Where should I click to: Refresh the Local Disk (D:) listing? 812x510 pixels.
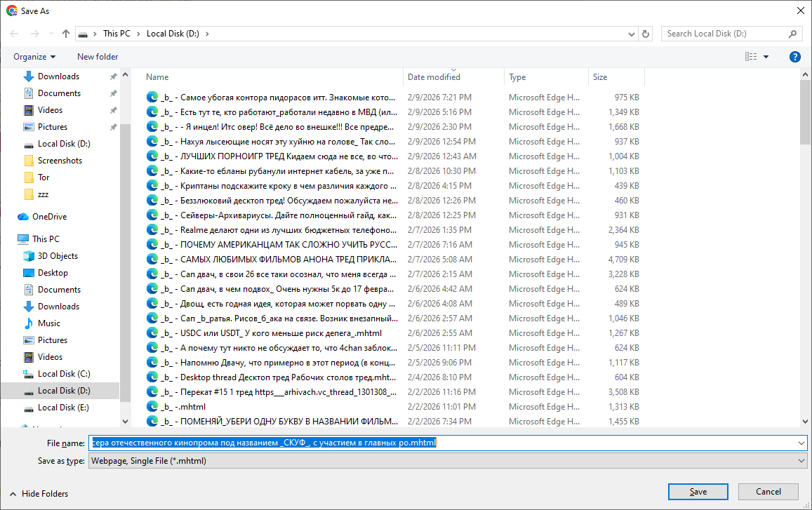(x=646, y=34)
